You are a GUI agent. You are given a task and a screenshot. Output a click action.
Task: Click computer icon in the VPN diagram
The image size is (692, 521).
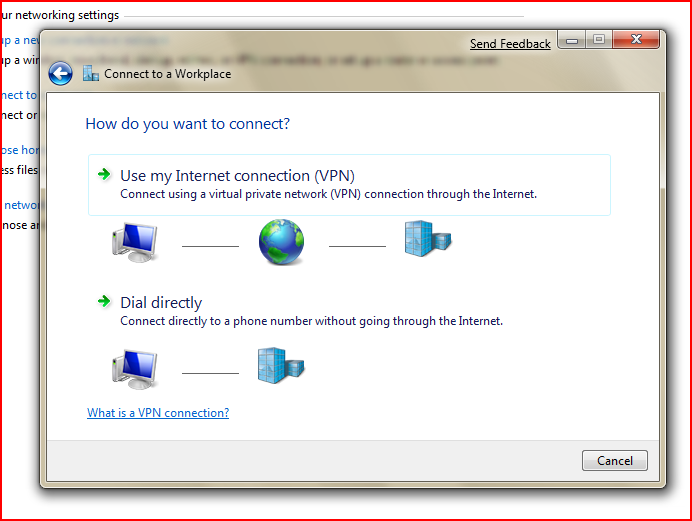[134, 242]
